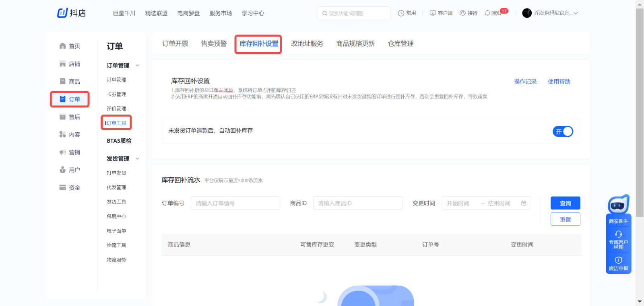Click the 抖店 logo icon

pyautogui.click(x=62, y=13)
